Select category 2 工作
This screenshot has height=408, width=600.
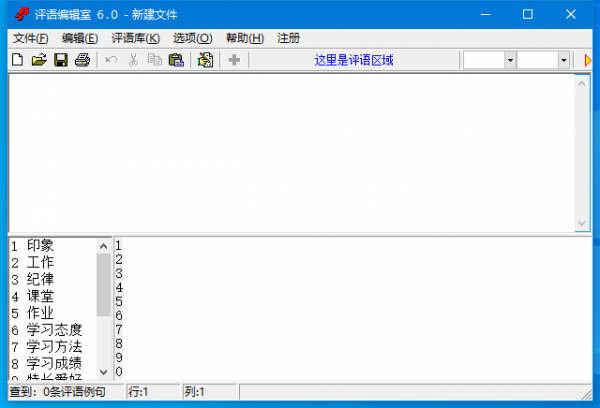point(53,263)
